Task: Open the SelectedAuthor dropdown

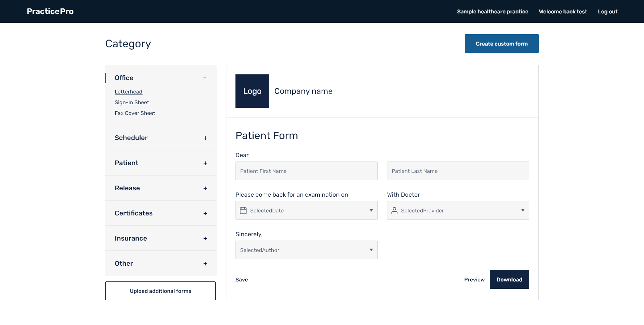Action: click(306, 250)
